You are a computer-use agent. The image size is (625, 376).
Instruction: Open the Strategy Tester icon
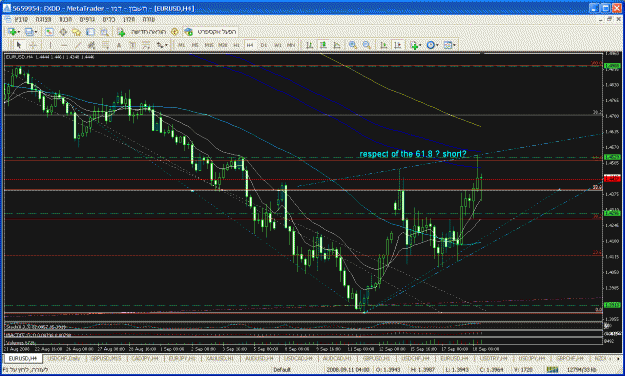click(x=104, y=32)
